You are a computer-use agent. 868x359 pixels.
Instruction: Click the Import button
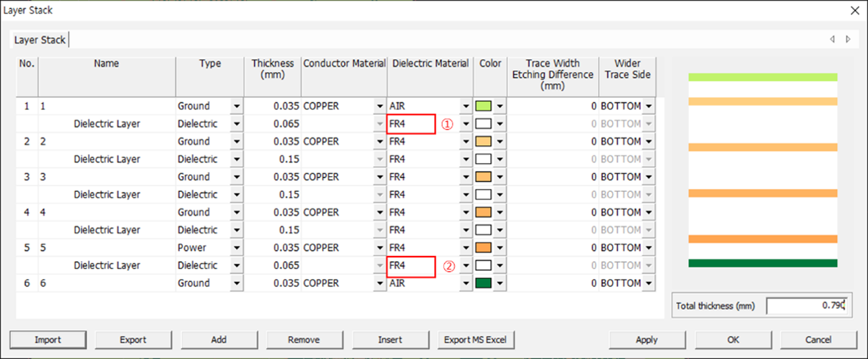[48, 340]
